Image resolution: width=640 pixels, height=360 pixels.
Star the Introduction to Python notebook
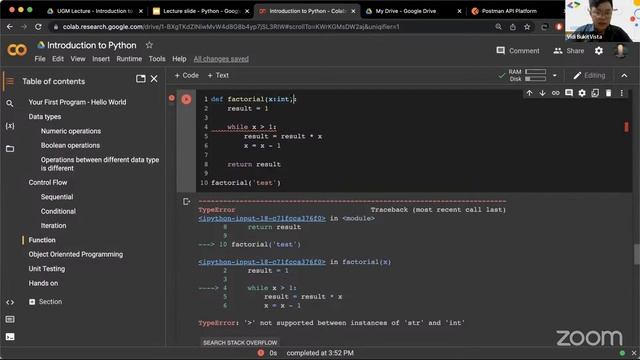149,45
